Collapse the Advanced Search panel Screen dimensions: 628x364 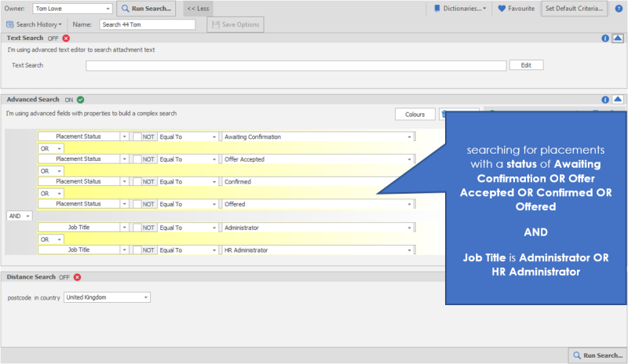coord(618,100)
